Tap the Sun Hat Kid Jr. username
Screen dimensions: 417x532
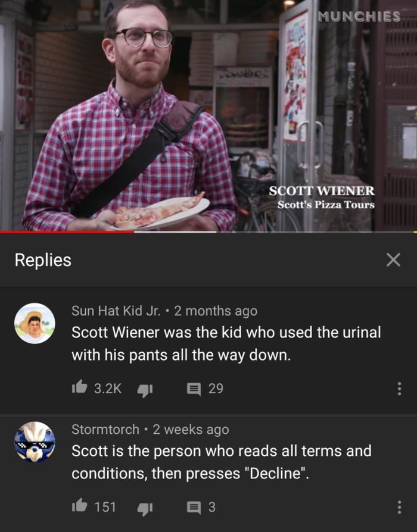[x=116, y=311]
